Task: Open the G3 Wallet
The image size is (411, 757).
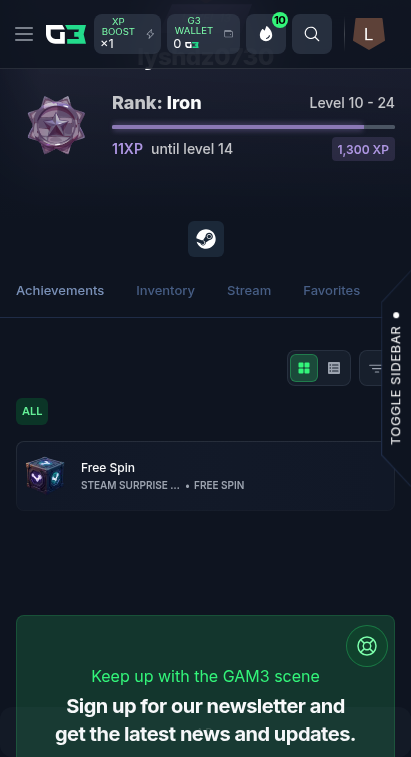Action: [203, 34]
